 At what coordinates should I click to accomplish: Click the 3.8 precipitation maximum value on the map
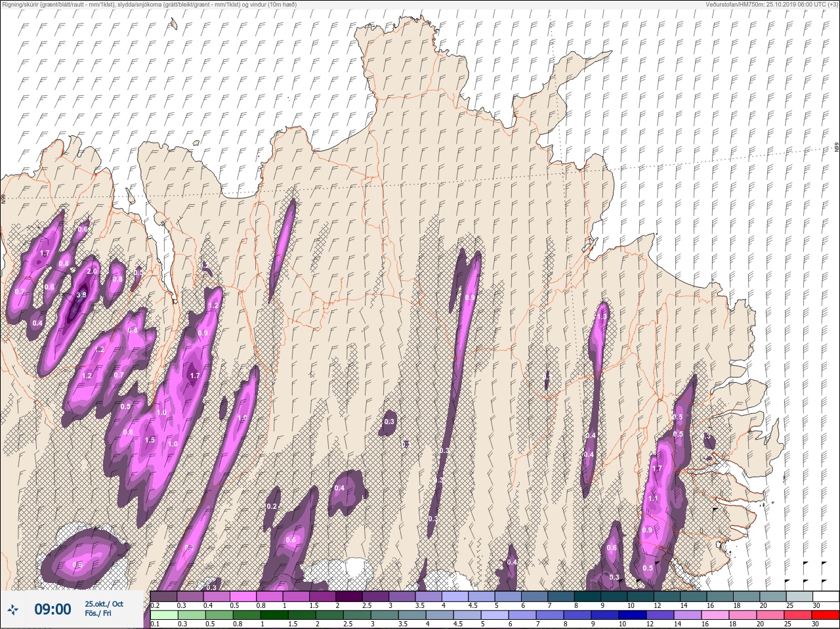(x=81, y=295)
